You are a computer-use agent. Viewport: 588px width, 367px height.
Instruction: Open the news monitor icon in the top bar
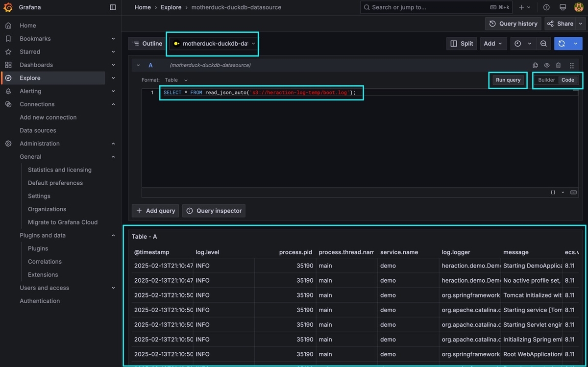click(563, 7)
